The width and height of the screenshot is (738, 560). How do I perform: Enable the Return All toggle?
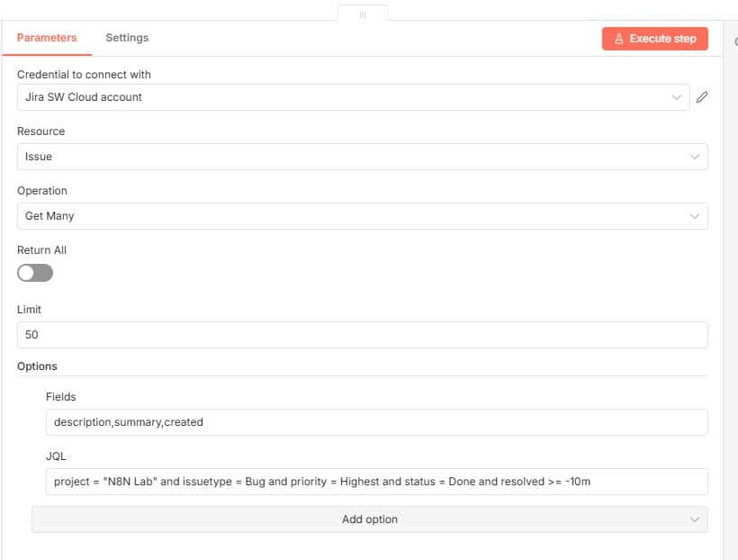click(x=34, y=272)
